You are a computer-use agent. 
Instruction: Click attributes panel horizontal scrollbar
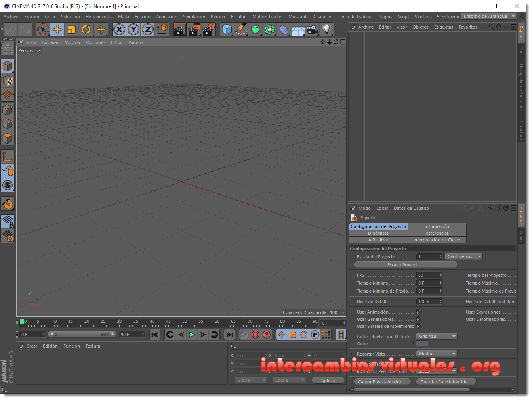click(x=411, y=390)
